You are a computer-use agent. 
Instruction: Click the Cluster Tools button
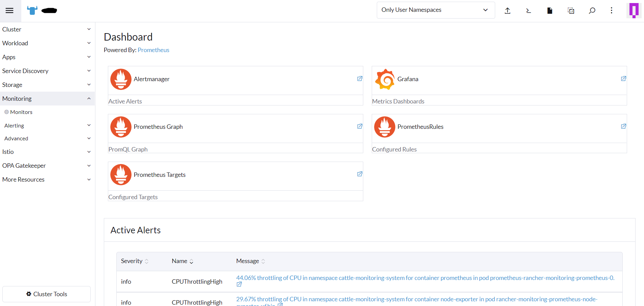click(47, 294)
